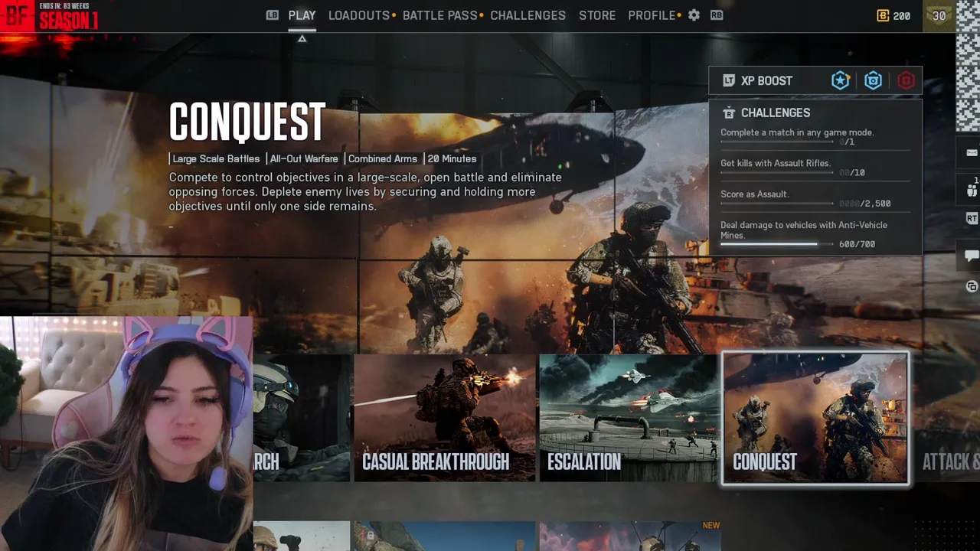
Task: Click the XP Boost panel label
Action: (x=766, y=81)
